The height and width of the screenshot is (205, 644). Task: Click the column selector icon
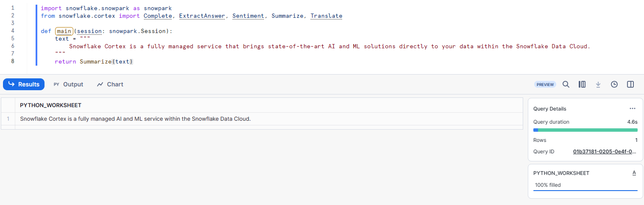[x=582, y=84]
